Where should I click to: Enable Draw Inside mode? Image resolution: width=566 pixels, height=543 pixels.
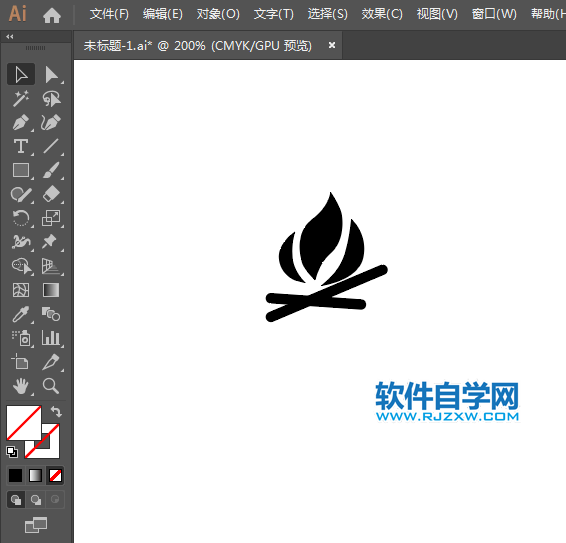click(55, 500)
